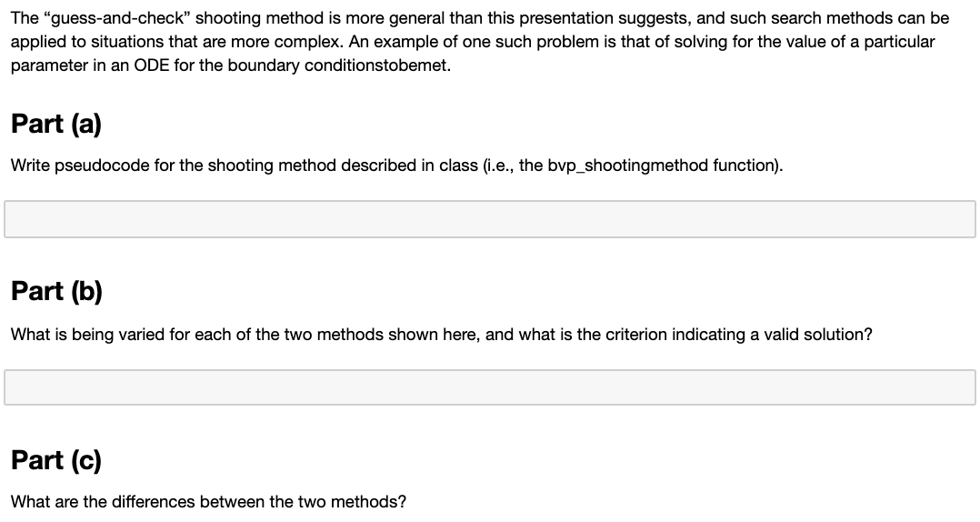Select the Part (a) heading
Screen dimensions: 980x522
pos(56,124)
